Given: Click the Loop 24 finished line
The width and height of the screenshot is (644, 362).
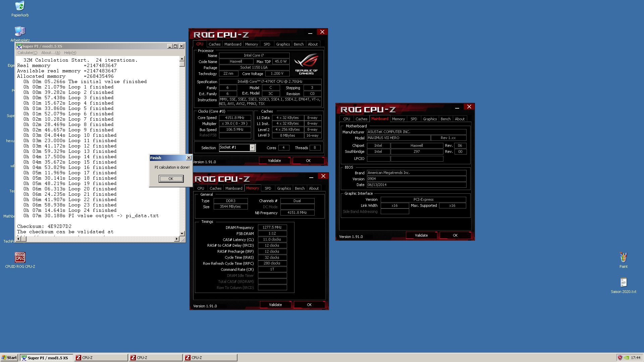Looking at the screenshot, I should pyautogui.click(x=70, y=210).
